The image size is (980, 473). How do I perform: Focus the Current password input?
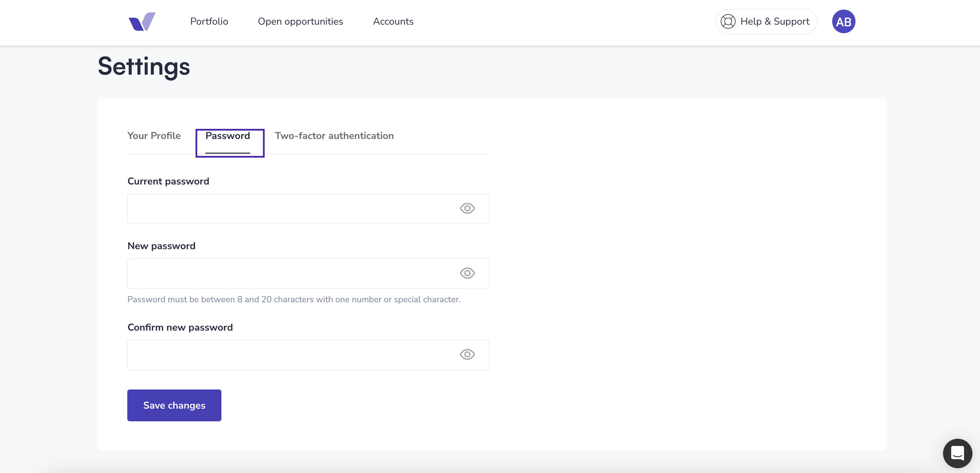pos(308,208)
